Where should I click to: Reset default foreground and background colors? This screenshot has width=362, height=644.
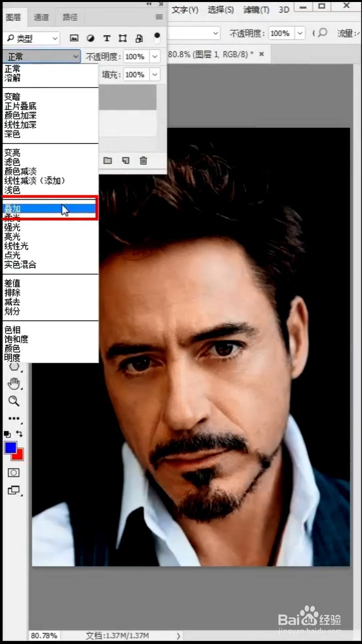[x=7, y=434]
